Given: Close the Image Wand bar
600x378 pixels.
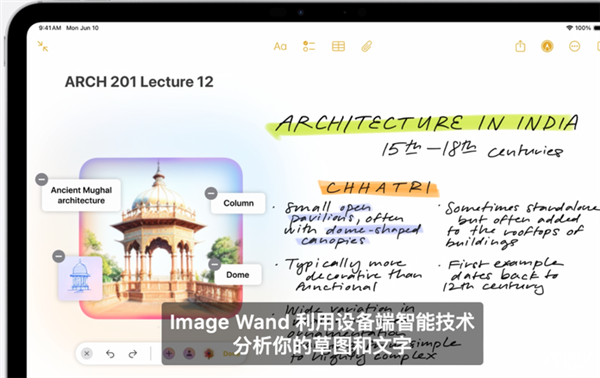Looking at the screenshot, I should click(x=87, y=354).
